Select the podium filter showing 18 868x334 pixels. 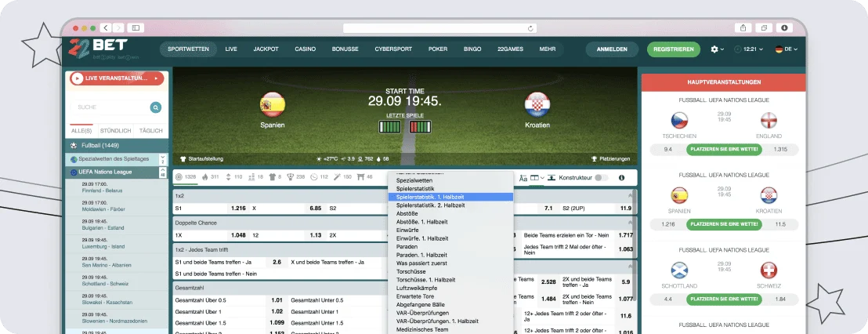(x=255, y=177)
